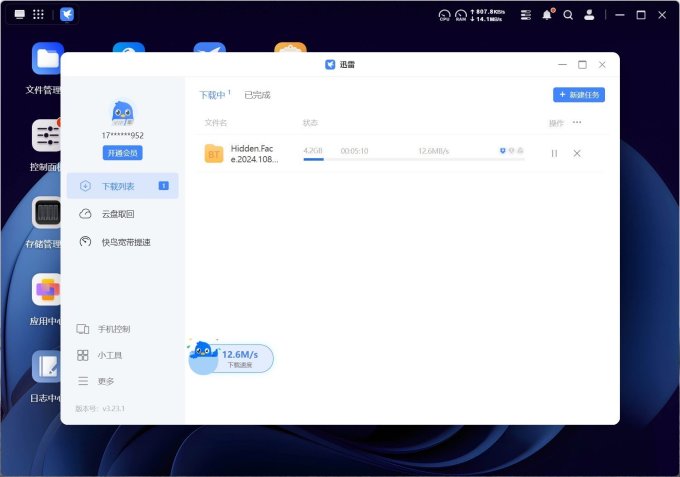Click the Xunlei bird avatar
This screenshot has height=477, width=680.
pyautogui.click(x=123, y=113)
